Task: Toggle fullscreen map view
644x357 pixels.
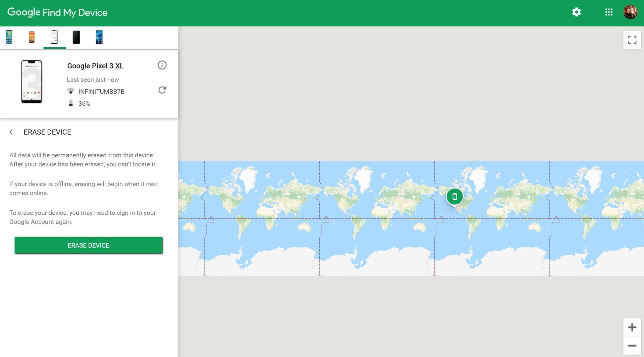Action: pyautogui.click(x=632, y=40)
